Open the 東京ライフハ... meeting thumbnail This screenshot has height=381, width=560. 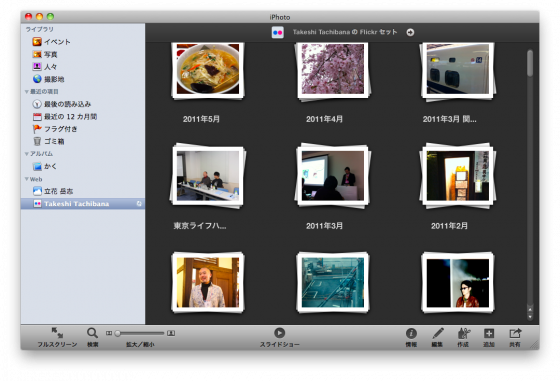[x=208, y=175]
